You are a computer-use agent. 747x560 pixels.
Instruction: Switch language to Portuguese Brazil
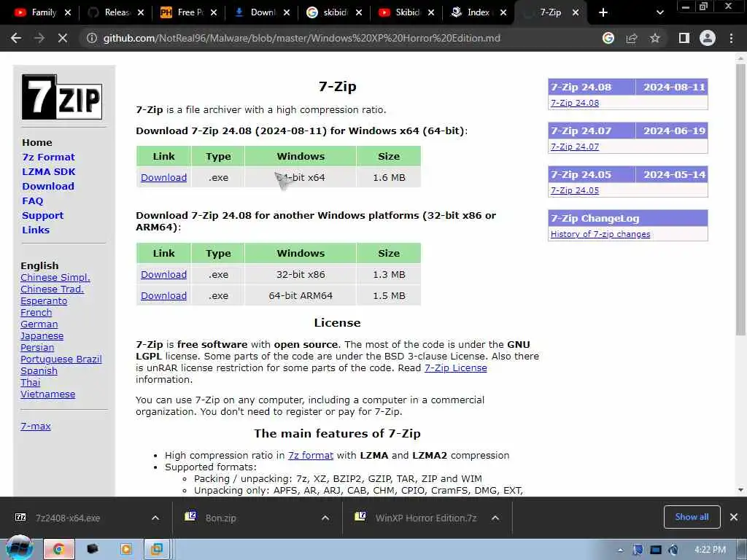pyautogui.click(x=61, y=359)
